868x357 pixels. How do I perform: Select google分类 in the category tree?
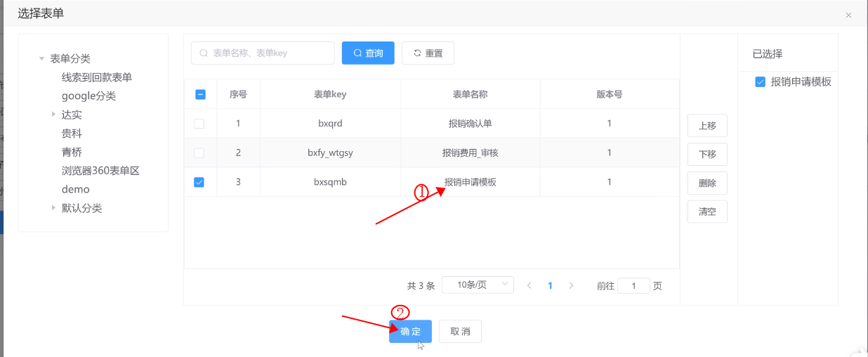[x=88, y=96]
